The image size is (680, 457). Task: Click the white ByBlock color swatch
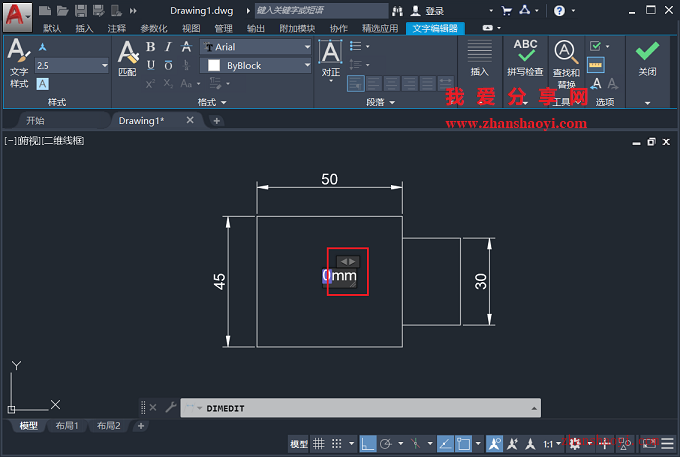214,65
